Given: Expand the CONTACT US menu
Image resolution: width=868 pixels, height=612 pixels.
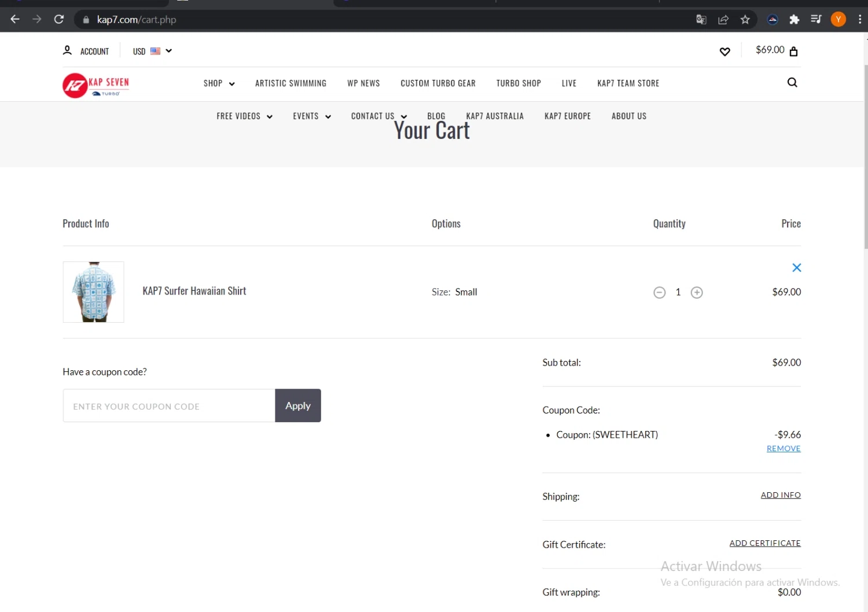Looking at the screenshot, I should (x=379, y=116).
